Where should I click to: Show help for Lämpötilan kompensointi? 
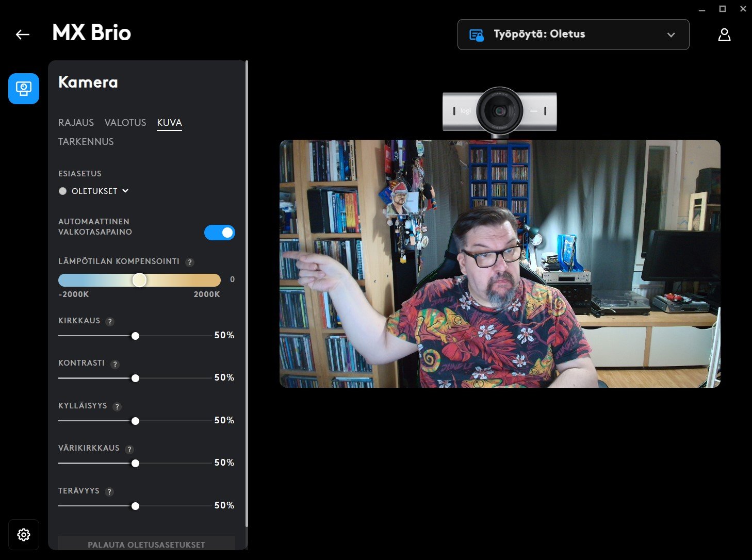pos(190,262)
